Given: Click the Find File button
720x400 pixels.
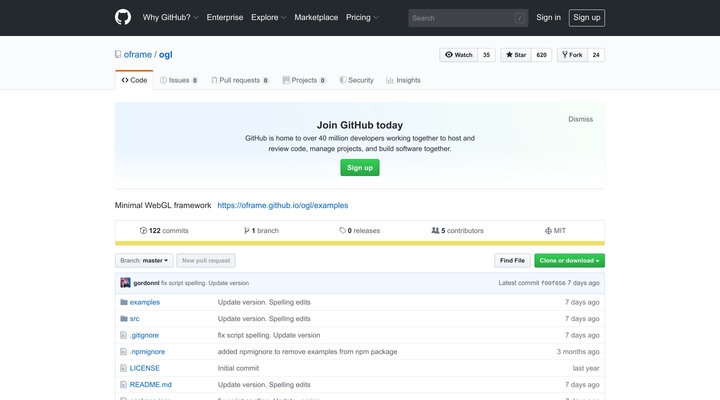Looking at the screenshot, I should [x=512, y=260].
